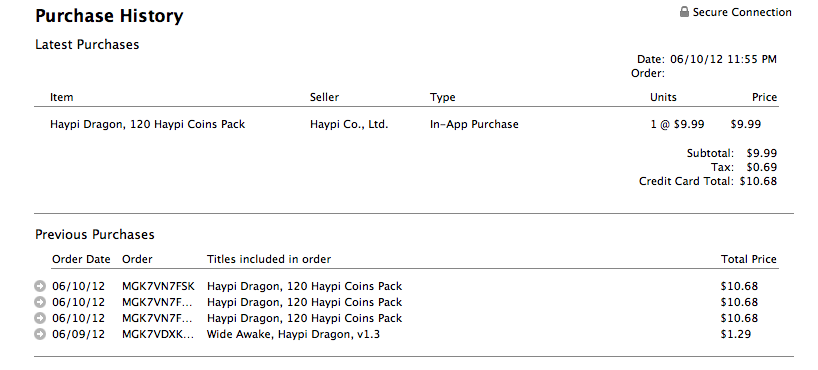
Task: Click arrow icon for third 06/10/12 order
Action: [40, 318]
